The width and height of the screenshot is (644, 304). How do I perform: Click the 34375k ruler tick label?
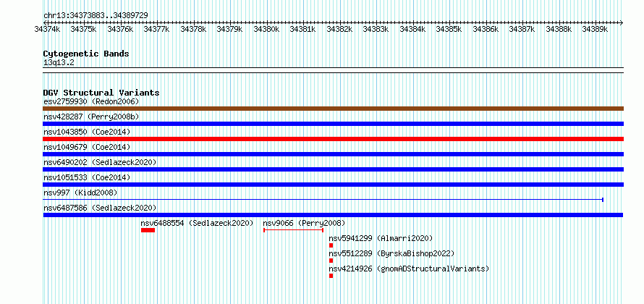point(83,29)
